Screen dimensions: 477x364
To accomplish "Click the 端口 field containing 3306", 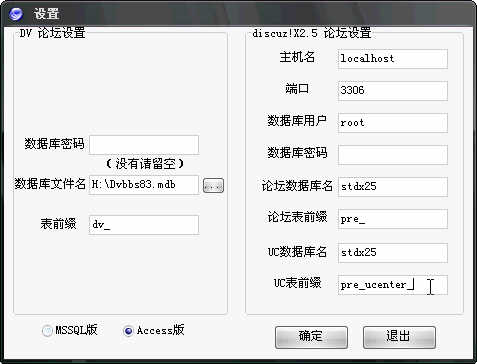I will (393, 90).
